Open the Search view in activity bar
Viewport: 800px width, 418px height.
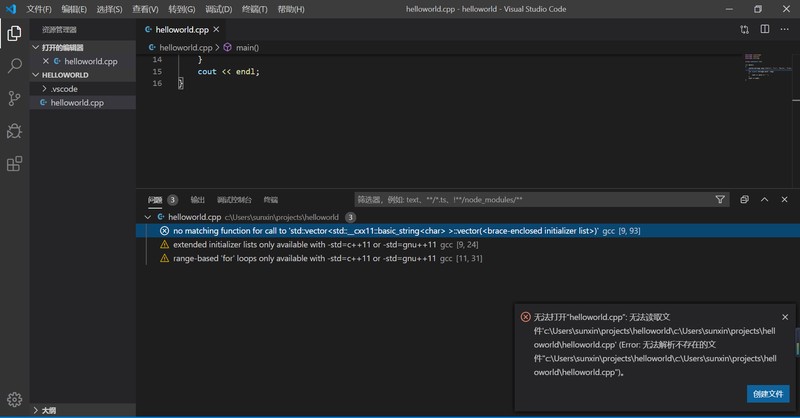14,66
